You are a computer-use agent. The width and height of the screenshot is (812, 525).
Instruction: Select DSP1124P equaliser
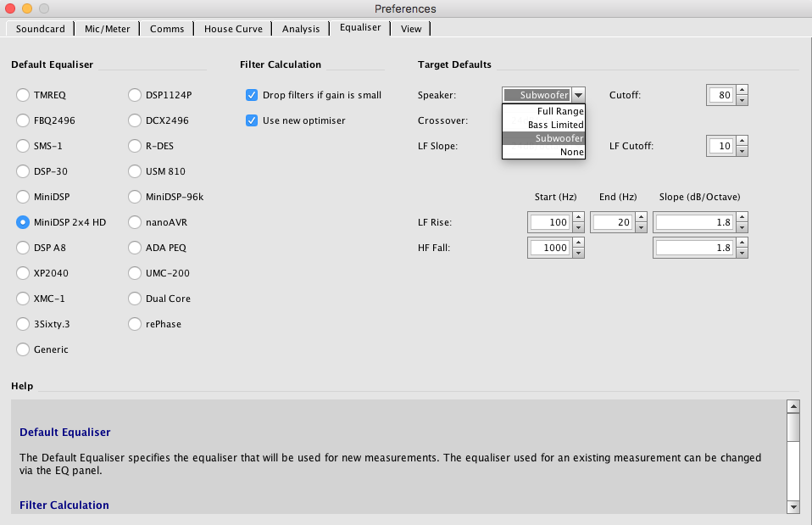pos(160,95)
